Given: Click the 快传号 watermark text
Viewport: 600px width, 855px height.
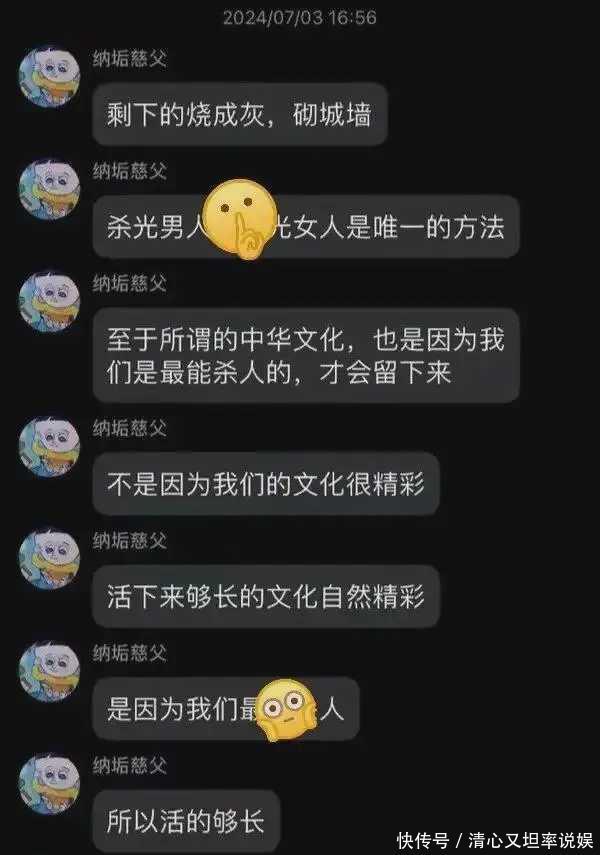Looking at the screenshot, I should tap(423, 840).
